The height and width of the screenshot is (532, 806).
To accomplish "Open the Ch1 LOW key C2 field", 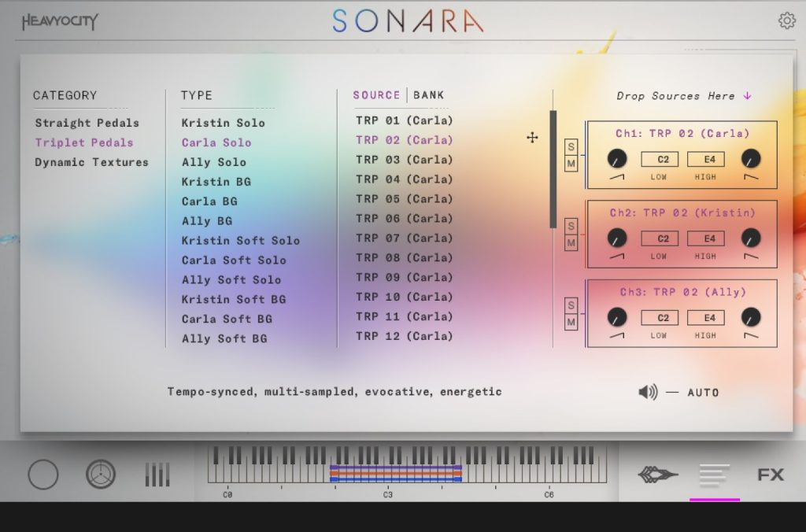I will pos(659,160).
